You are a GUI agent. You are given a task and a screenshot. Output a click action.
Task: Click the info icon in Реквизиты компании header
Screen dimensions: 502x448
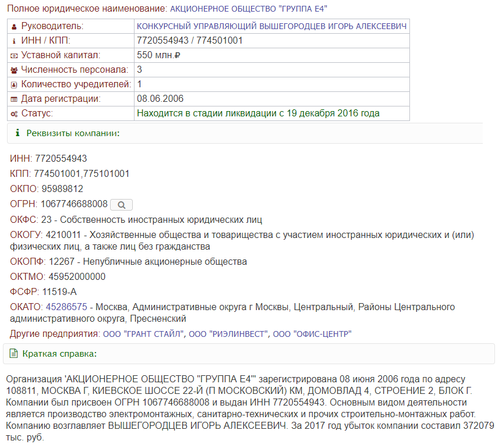[x=17, y=133]
